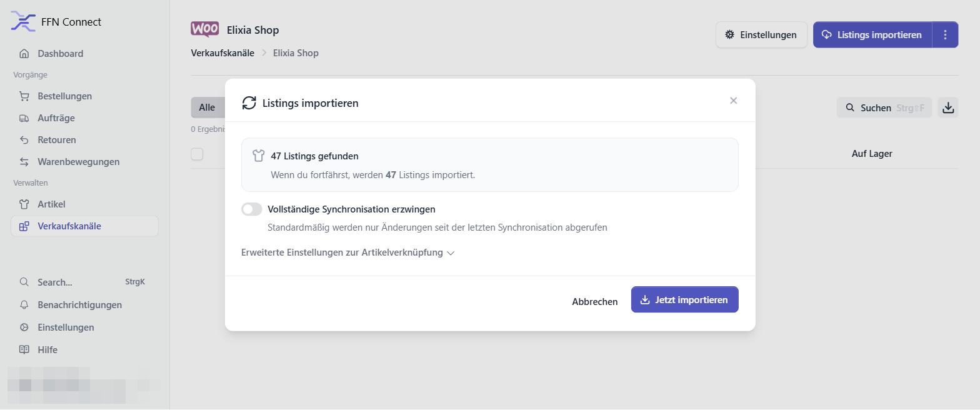
Task: Click the sync icon in dialog header
Action: click(249, 102)
